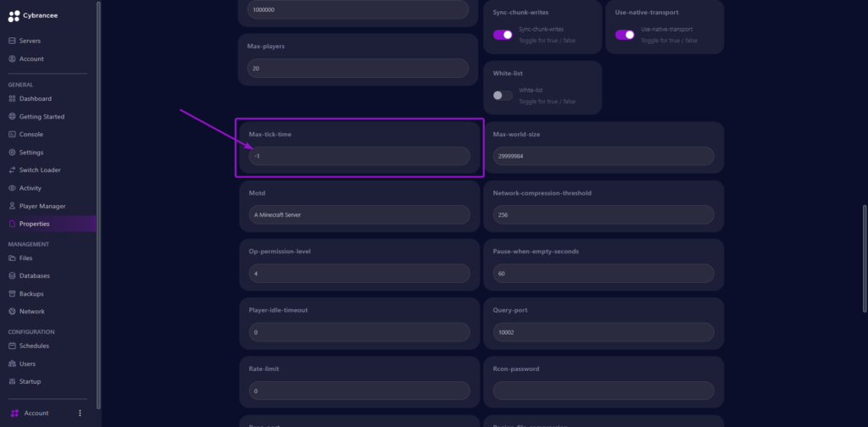The image size is (868, 427).
Task: Click the Console terminal icon
Action: click(12, 135)
